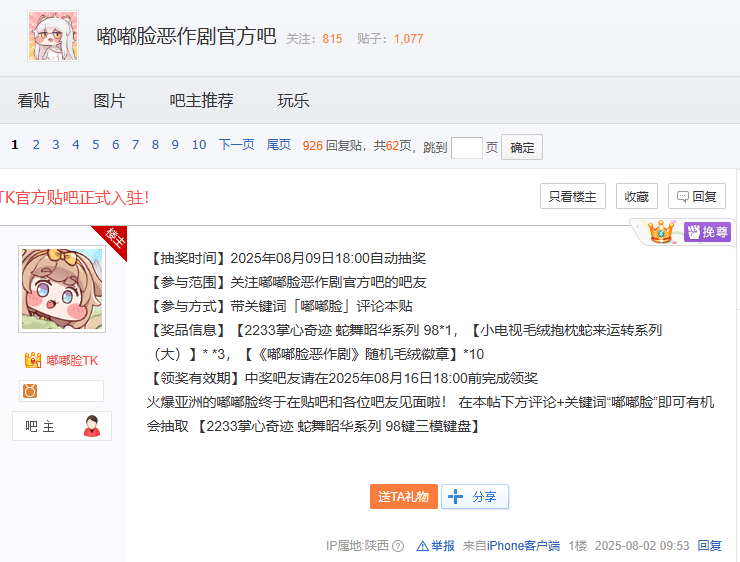The image size is (740, 562).
Task: Open the poster's avatar image
Action: tap(62, 289)
